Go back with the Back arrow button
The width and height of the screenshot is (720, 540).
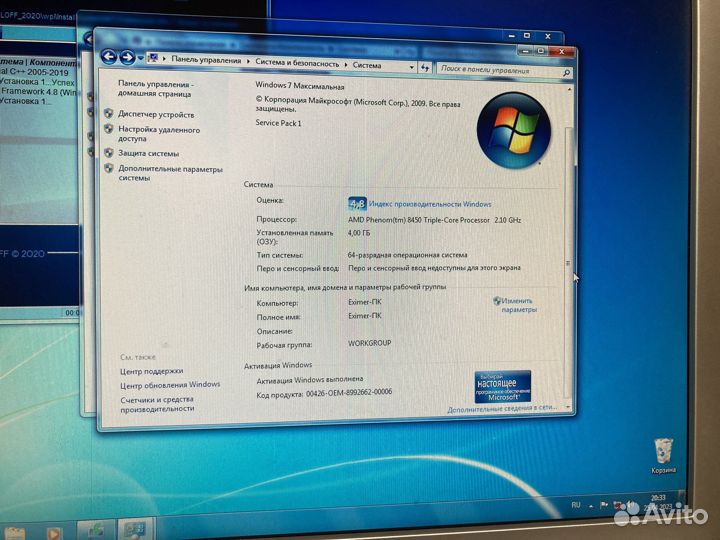109,56
